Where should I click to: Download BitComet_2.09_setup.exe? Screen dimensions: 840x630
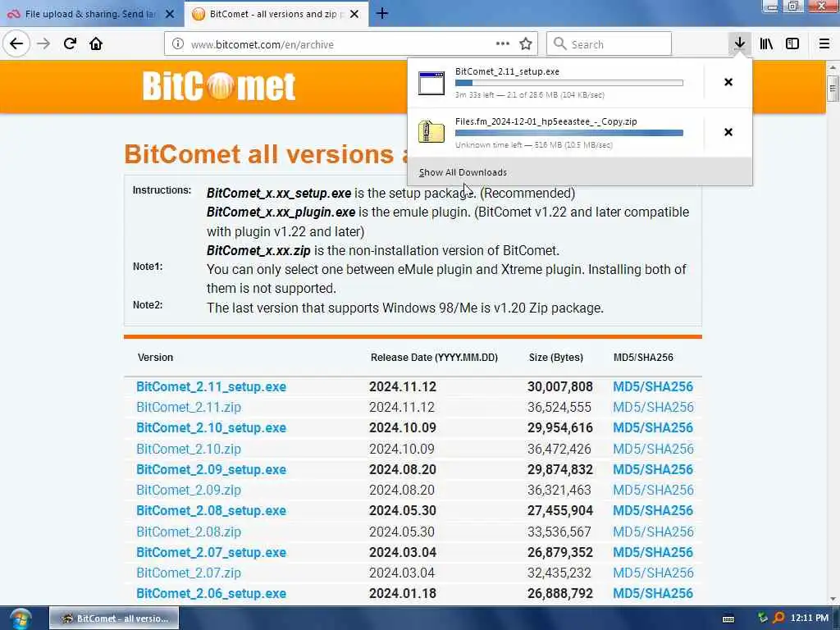point(211,469)
